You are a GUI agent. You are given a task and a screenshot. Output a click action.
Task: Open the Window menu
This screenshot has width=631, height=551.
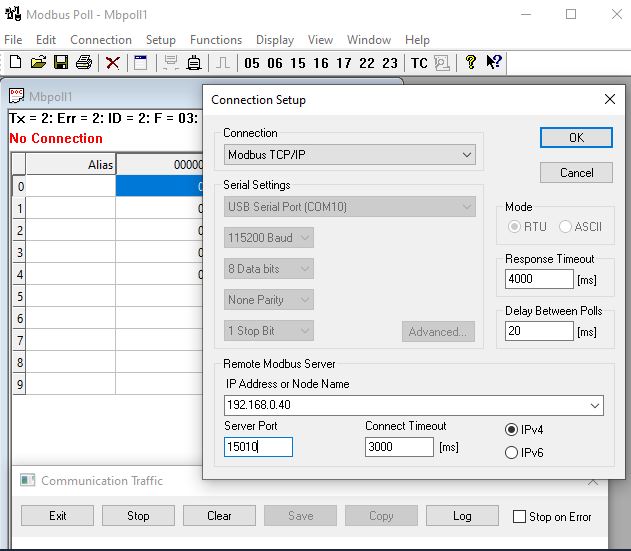tap(369, 40)
